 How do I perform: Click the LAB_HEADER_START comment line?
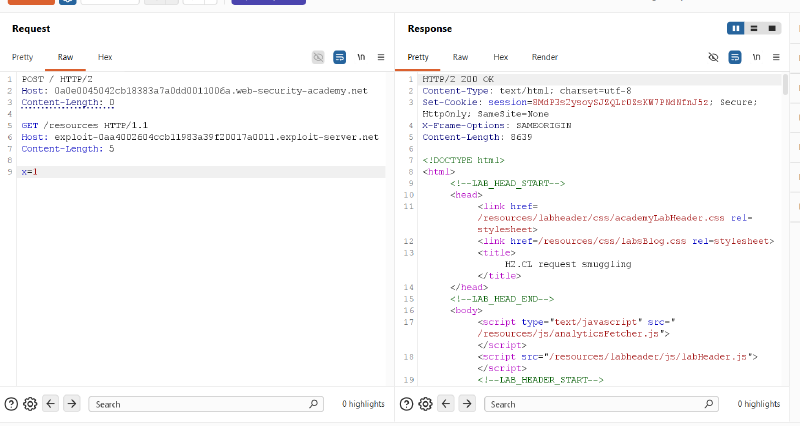pos(540,380)
